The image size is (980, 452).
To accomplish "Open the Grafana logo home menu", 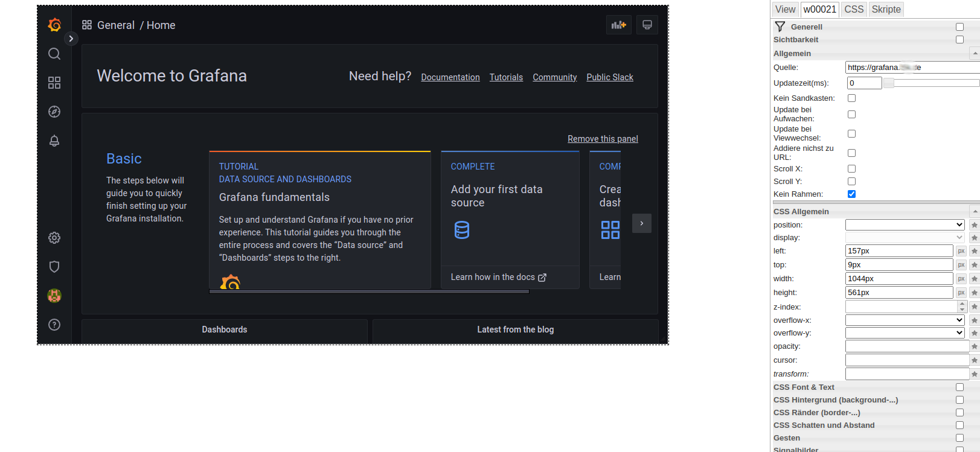I will point(54,25).
